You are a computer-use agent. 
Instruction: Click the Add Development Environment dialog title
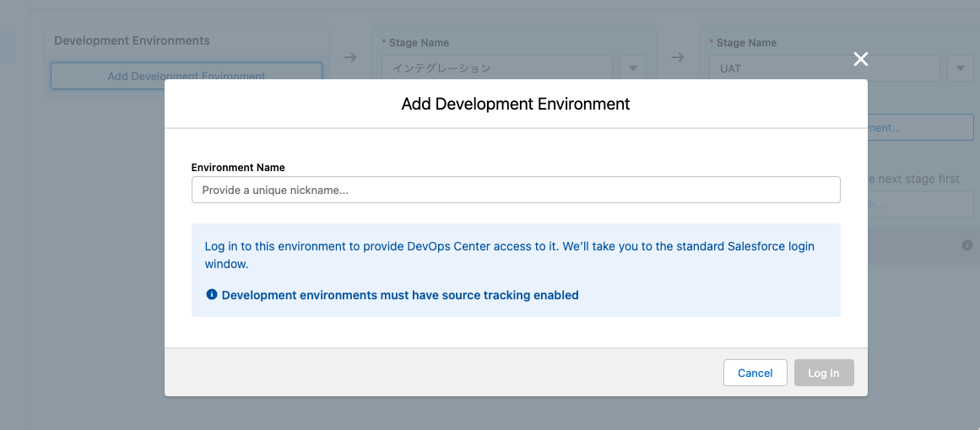pyautogui.click(x=516, y=104)
